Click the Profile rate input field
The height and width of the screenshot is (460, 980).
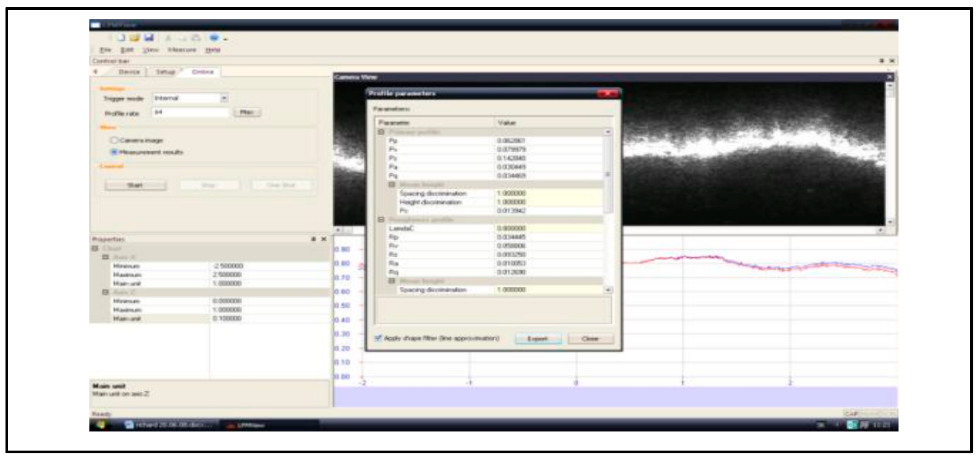coord(190,113)
